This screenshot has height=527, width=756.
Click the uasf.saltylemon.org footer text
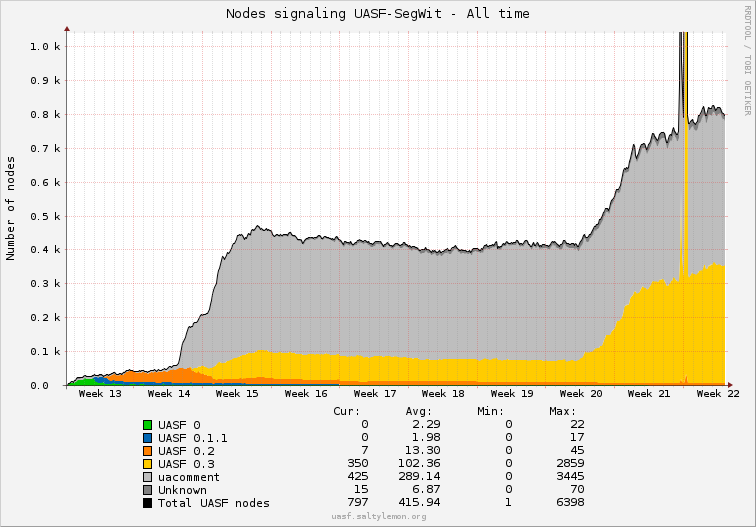(x=378, y=516)
